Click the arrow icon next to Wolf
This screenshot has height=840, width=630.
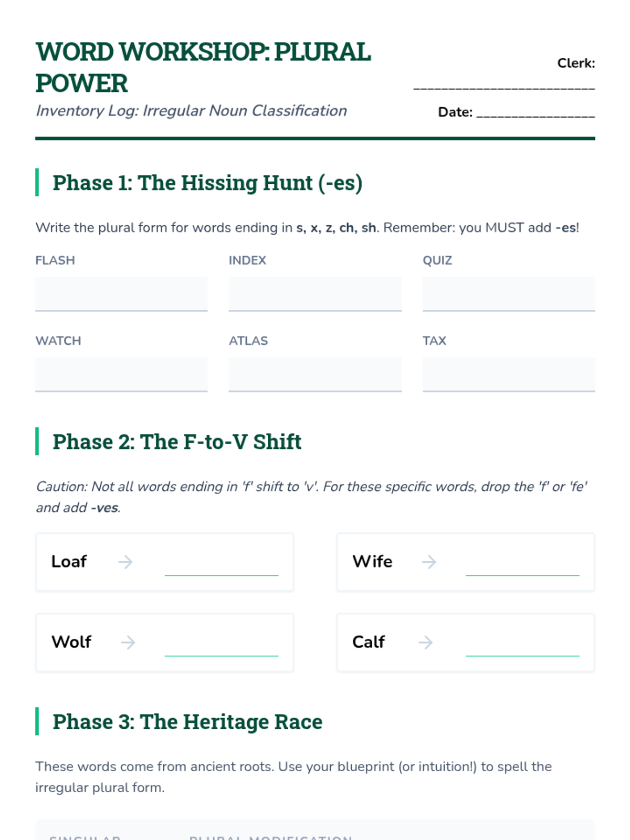click(128, 643)
